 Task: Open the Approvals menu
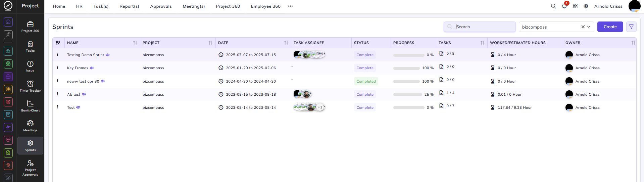pyautogui.click(x=161, y=6)
